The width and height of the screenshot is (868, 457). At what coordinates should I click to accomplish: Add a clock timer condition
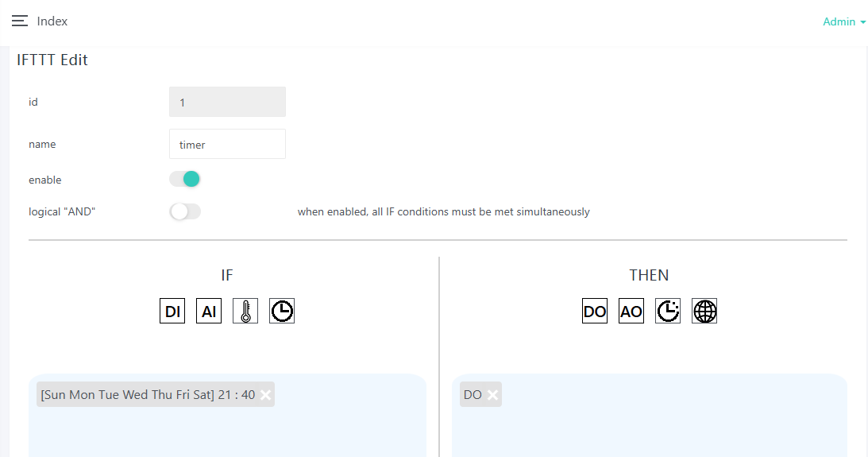(282, 311)
